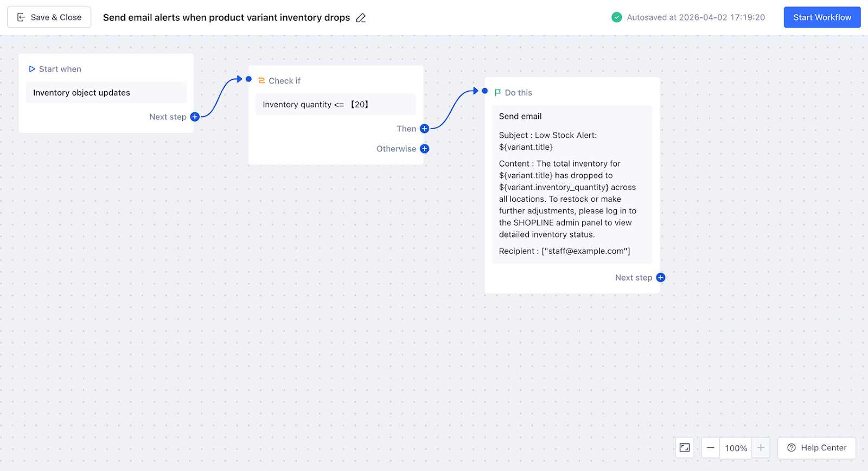Click the 100% zoom level field
Screen dimensions: 868x471
[736, 448]
